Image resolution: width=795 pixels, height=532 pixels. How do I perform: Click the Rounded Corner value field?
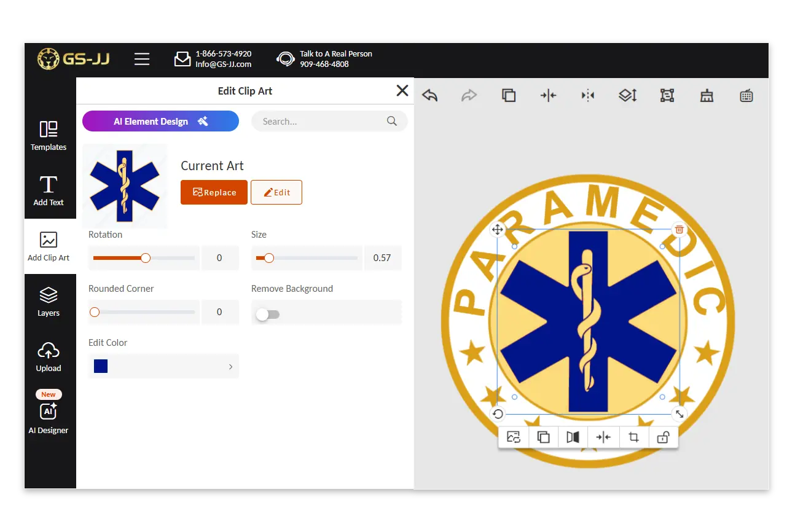coord(220,312)
